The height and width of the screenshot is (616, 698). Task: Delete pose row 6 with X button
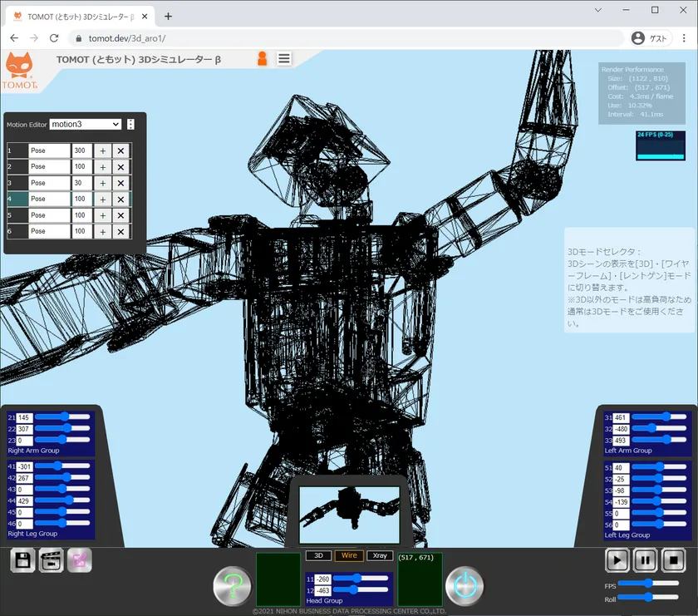point(120,232)
